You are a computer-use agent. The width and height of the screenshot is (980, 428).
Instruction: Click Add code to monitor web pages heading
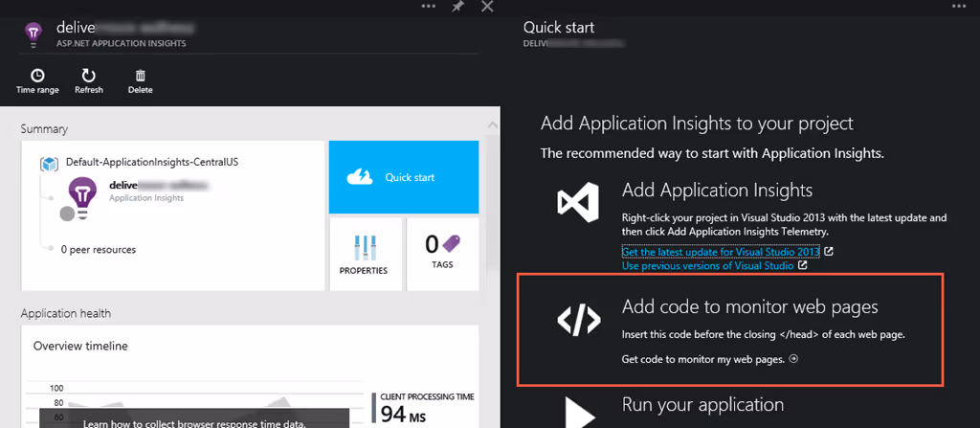point(750,307)
